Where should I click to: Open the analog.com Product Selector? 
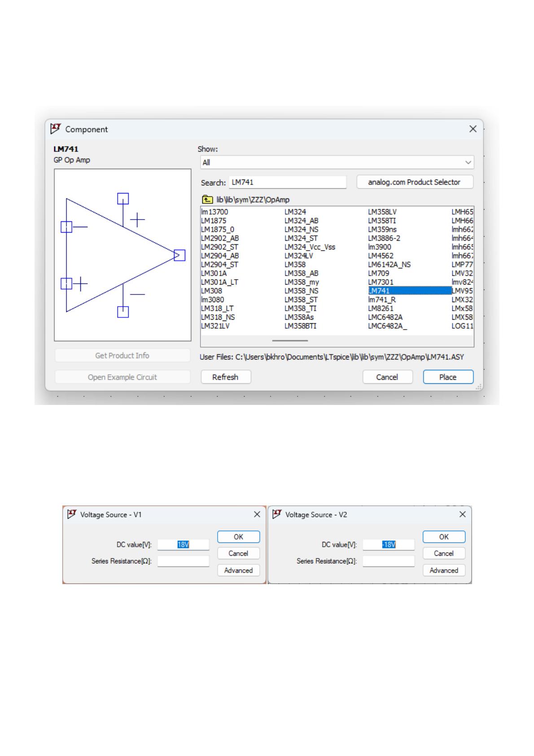414,182
